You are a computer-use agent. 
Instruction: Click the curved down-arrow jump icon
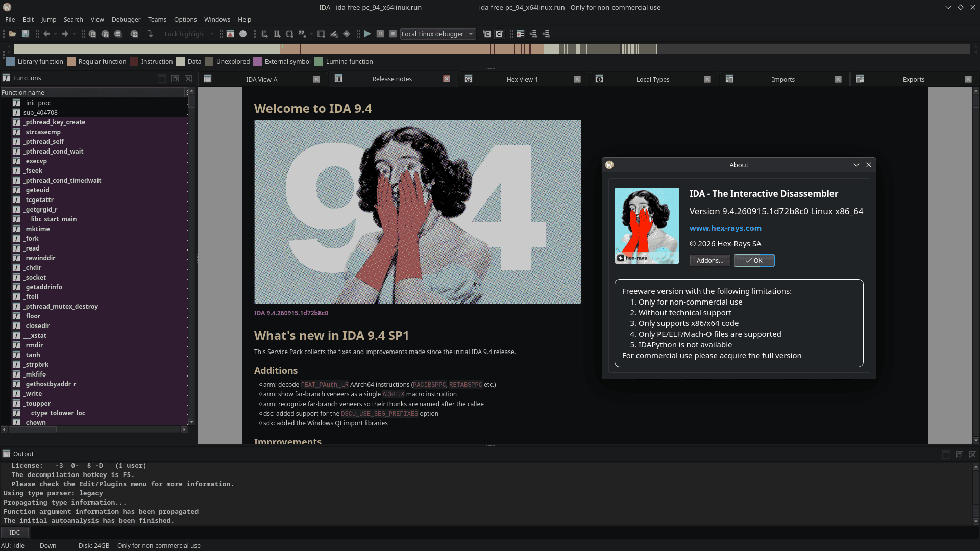click(150, 34)
